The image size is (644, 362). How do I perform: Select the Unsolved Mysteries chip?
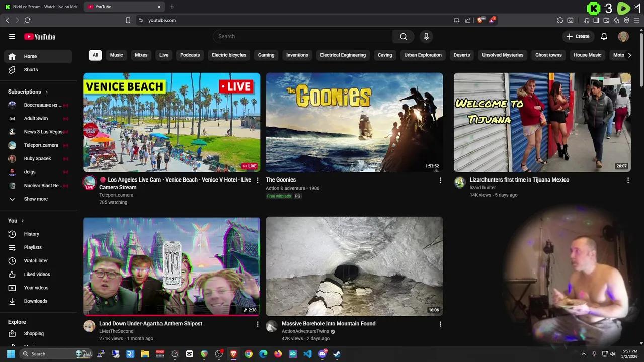point(503,55)
